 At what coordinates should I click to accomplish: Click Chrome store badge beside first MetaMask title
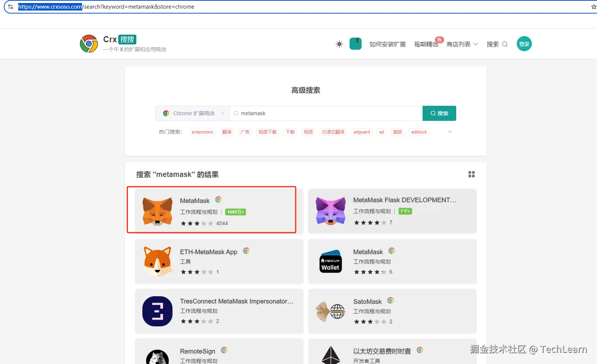(x=218, y=200)
